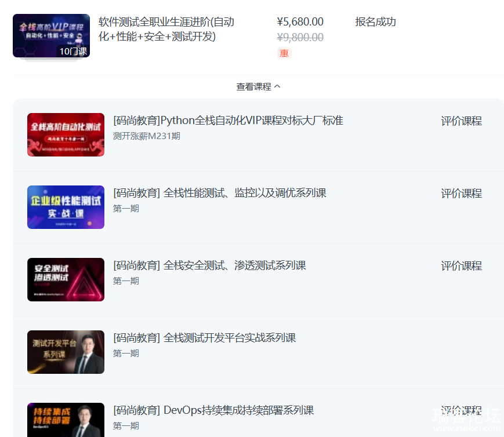Click 评价课程 for 全栈性能测试 course
504x437 pixels.
pos(461,194)
